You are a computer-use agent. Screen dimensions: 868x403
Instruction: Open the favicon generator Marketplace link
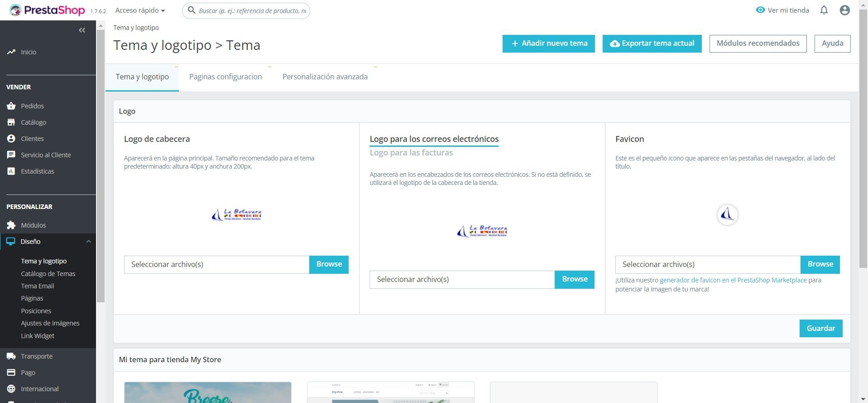pyautogui.click(x=733, y=280)
